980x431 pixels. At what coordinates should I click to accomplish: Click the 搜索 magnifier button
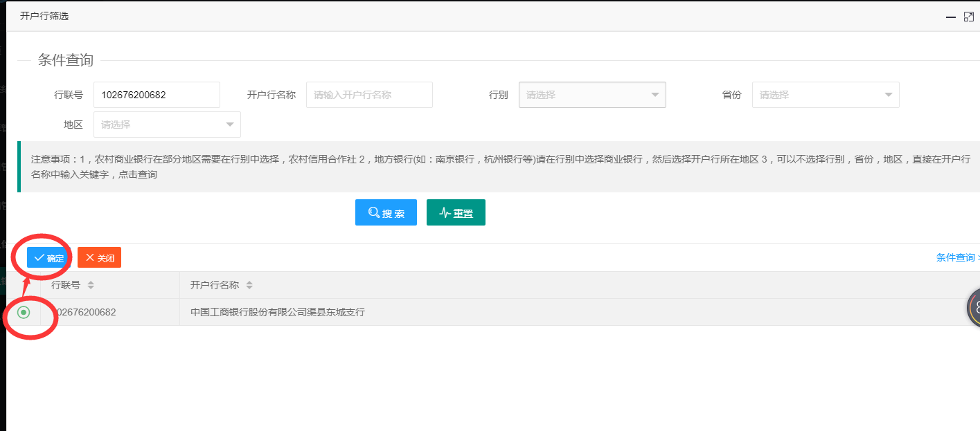(x=386, y=213)
